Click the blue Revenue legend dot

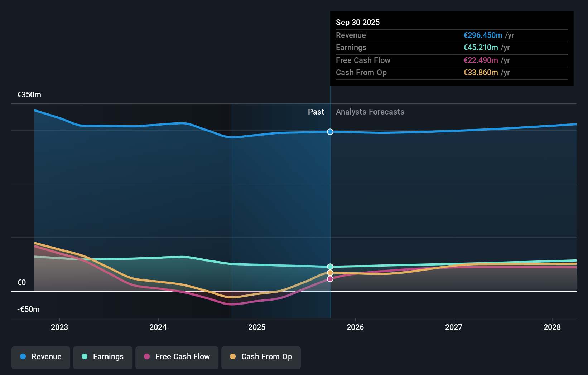point(23,357)
